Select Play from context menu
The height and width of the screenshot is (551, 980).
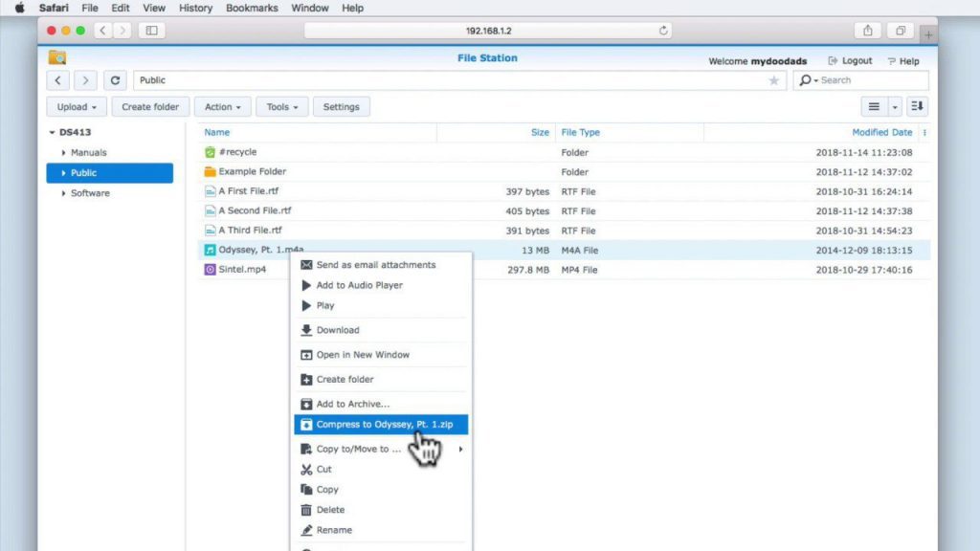pyautogui.click(x=381, y=305)
